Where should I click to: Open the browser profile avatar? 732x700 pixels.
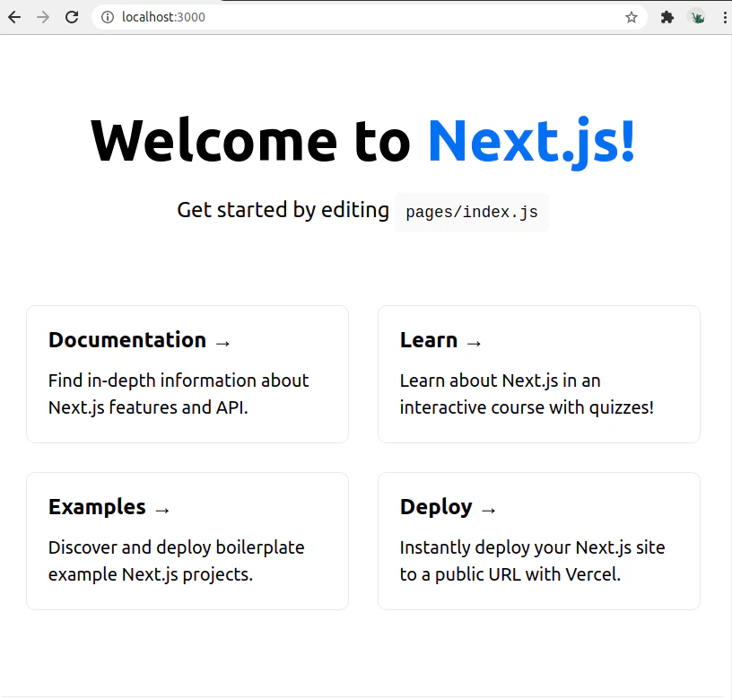pyautogui.click(x=696, y=17)
